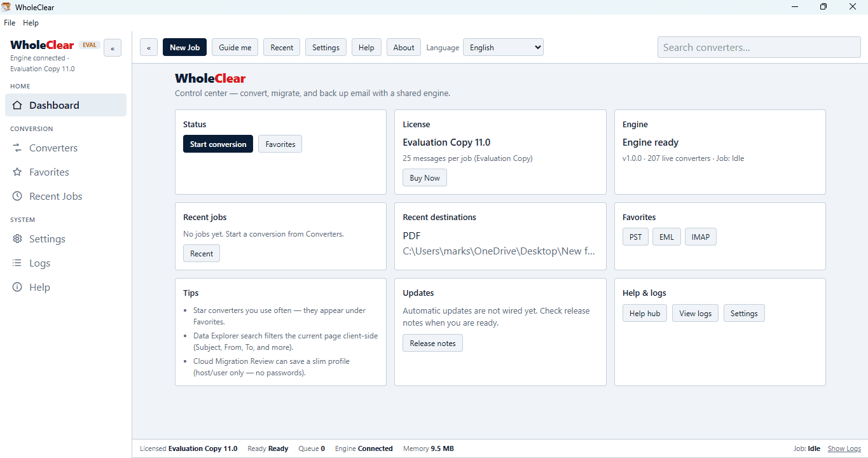868x458 pixels.
Task: Open Recent Jobs in the sidebar
Action: point(65,196)
